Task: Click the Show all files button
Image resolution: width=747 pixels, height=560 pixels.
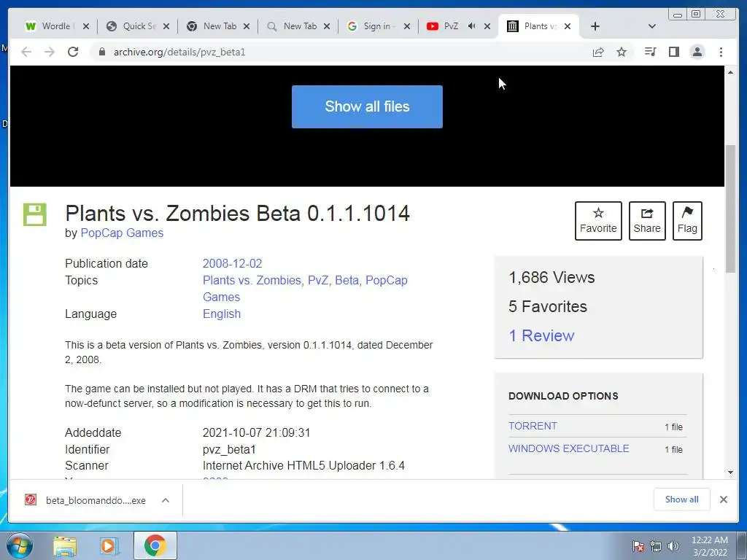Action: point(367,106)
